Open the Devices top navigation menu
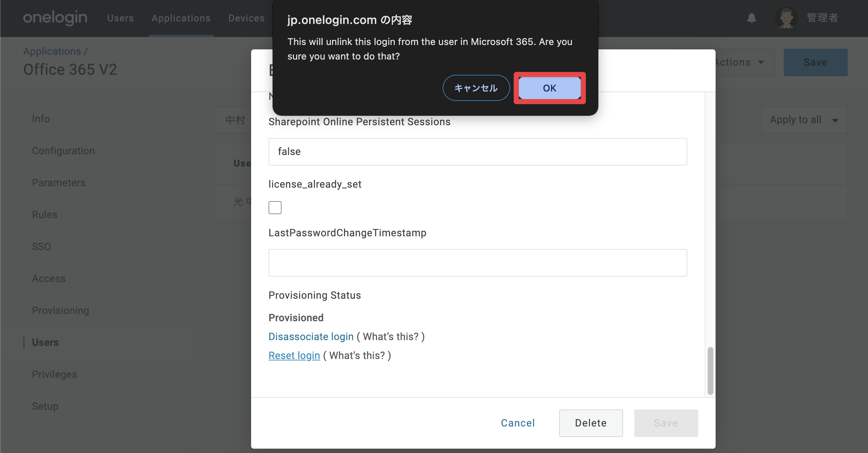Screen dimensions: 868x453 point(246,18)
